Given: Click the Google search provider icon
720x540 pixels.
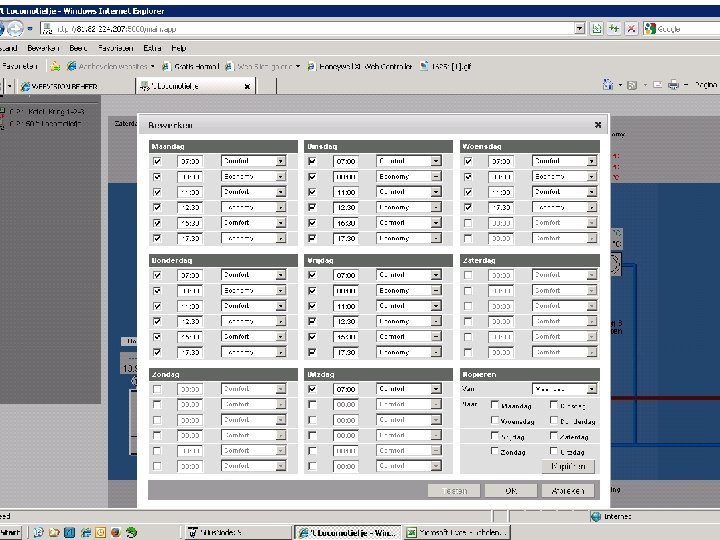Looking at the screenshot, I should (x=650, y=28).
